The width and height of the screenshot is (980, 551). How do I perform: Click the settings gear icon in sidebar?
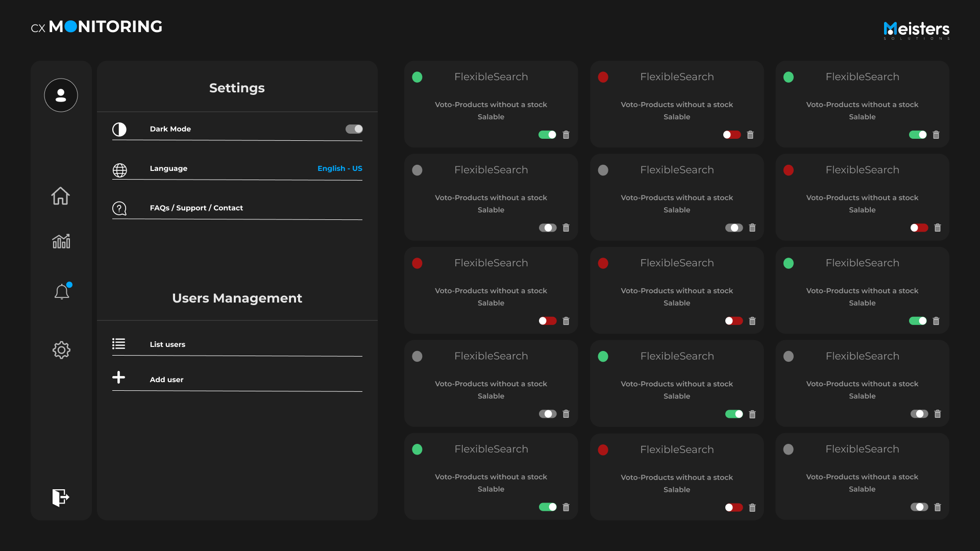61,350
